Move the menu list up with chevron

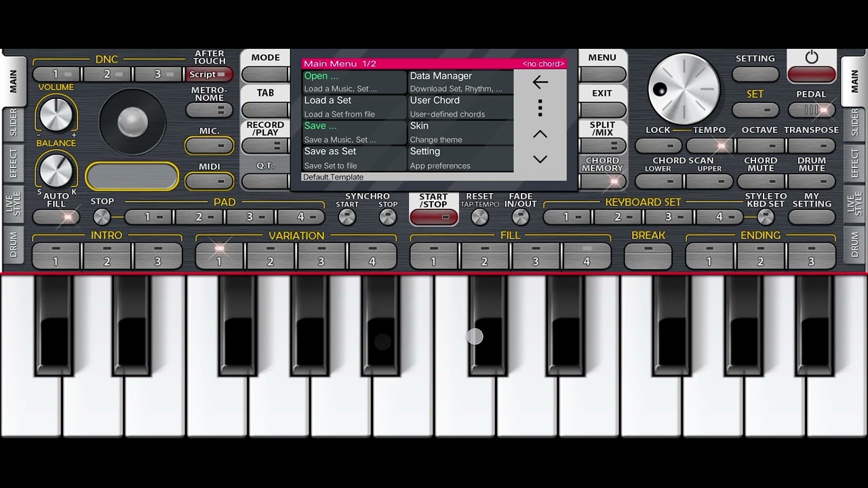(x=540, y=134)
